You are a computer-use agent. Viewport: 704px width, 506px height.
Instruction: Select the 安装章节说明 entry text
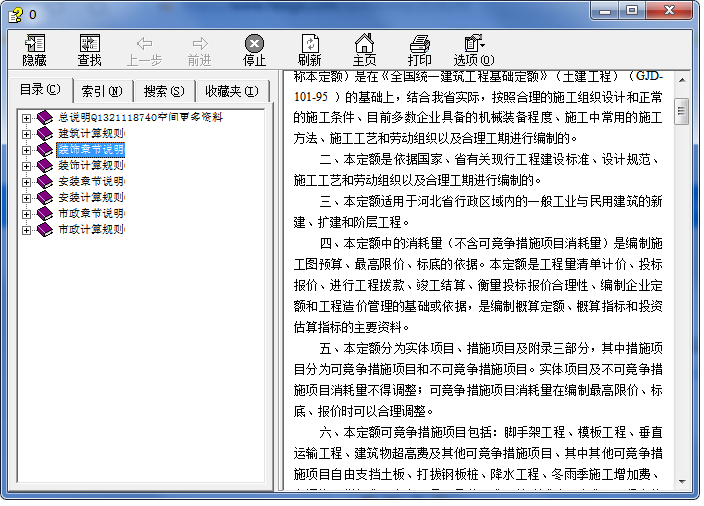coord(91,181)
